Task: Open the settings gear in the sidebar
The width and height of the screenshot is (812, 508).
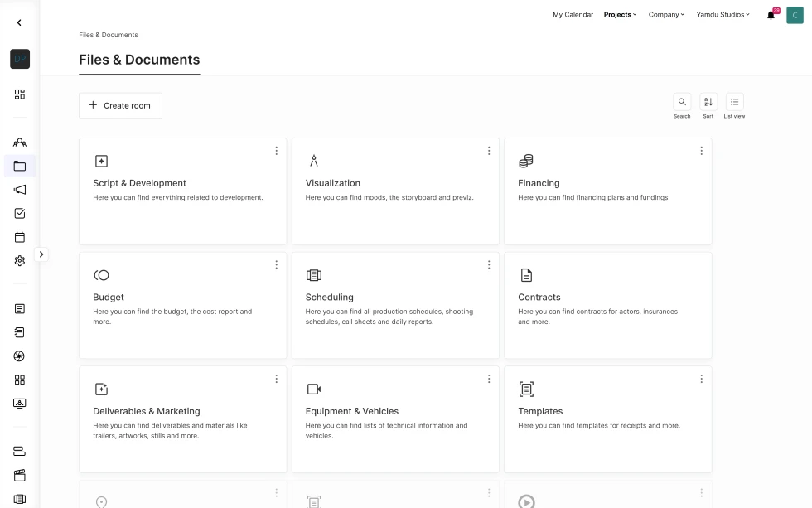Action: point(20,260)
